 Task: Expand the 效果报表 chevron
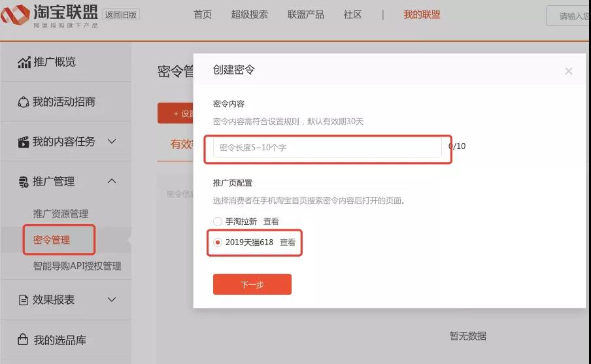[x=112, y=299]
